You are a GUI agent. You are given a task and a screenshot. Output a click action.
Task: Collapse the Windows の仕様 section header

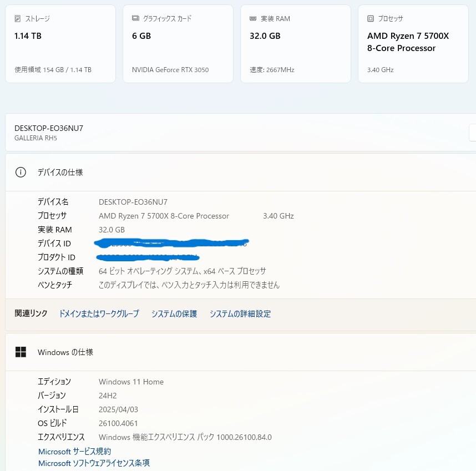coord(241,352)
